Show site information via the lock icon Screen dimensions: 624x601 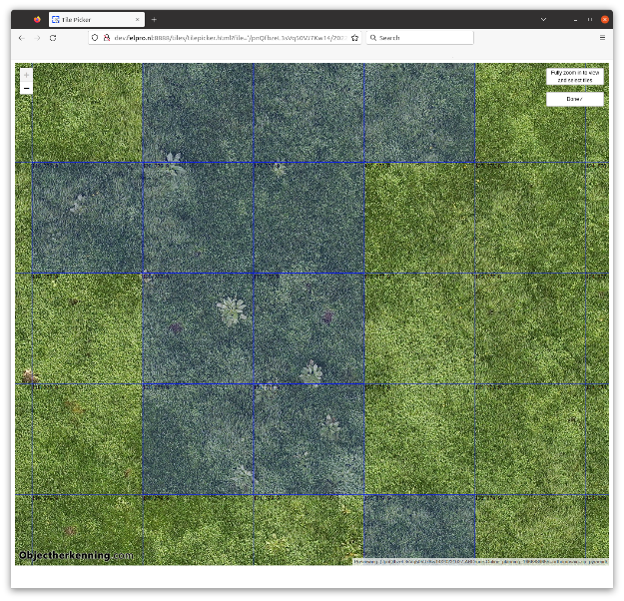106,37
